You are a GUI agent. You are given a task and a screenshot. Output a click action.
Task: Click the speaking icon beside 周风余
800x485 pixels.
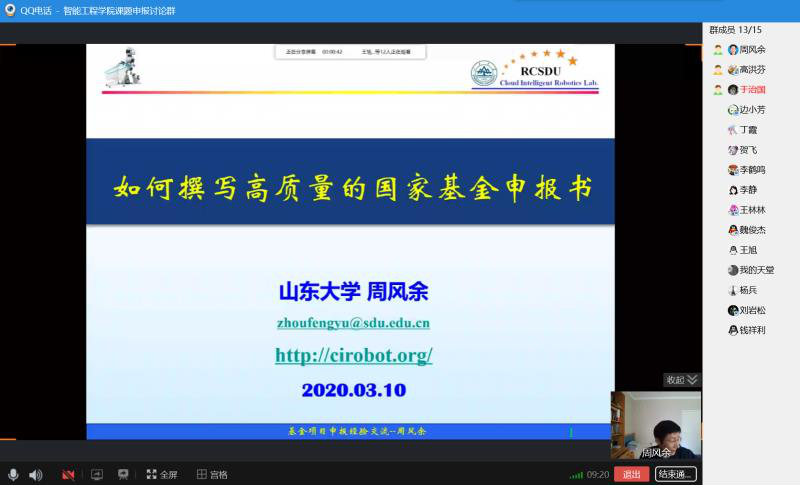718,49
